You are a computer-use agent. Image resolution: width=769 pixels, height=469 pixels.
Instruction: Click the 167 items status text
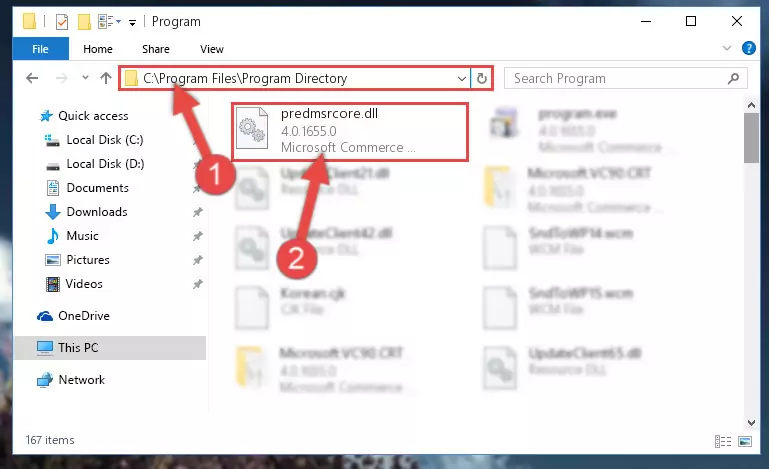point(50,440)
